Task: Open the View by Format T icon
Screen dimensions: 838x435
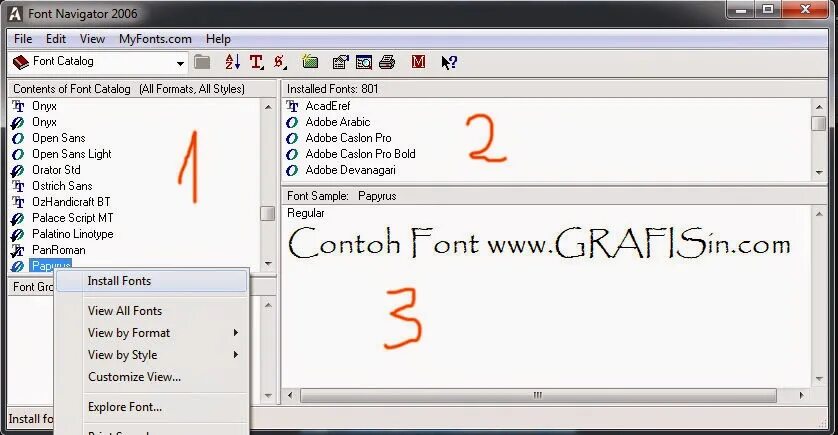Action: [x=257, y=62]
